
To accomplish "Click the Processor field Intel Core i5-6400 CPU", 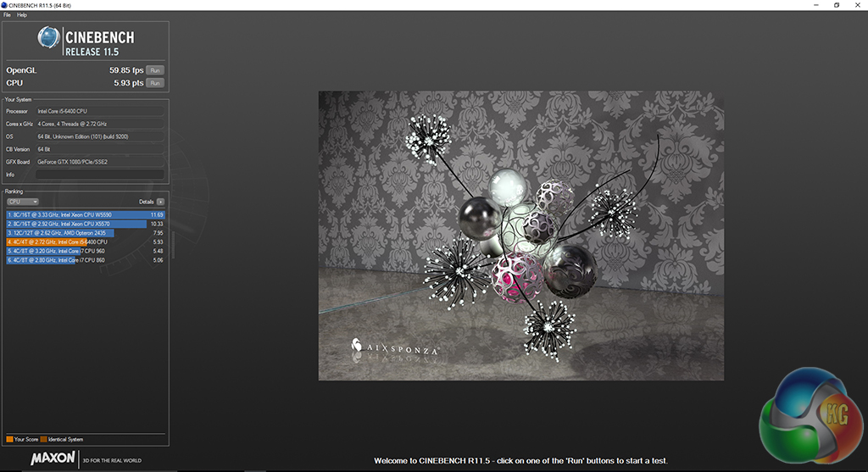I will tap(100, 111).
